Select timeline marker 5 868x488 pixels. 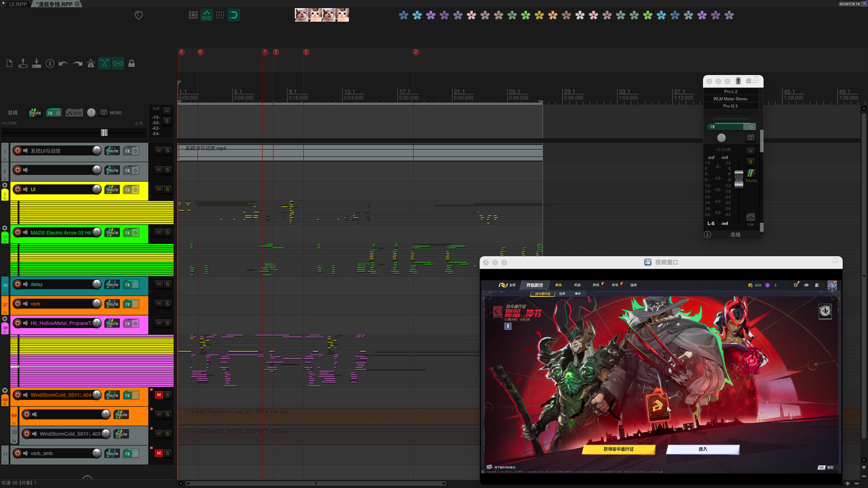pyautogui.click(x=306, y=52)
